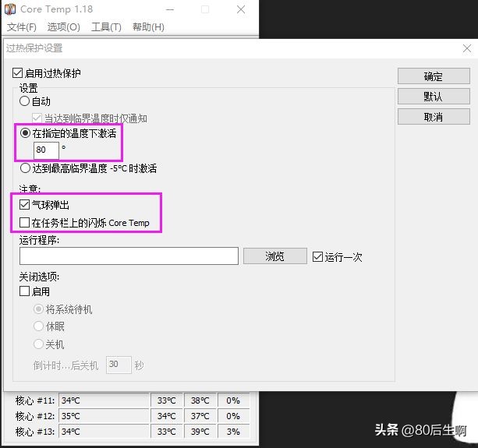This screenshot has height=448, width=478.
Task: Close the Core Temp 1.18 window
Action: [241, 10]
